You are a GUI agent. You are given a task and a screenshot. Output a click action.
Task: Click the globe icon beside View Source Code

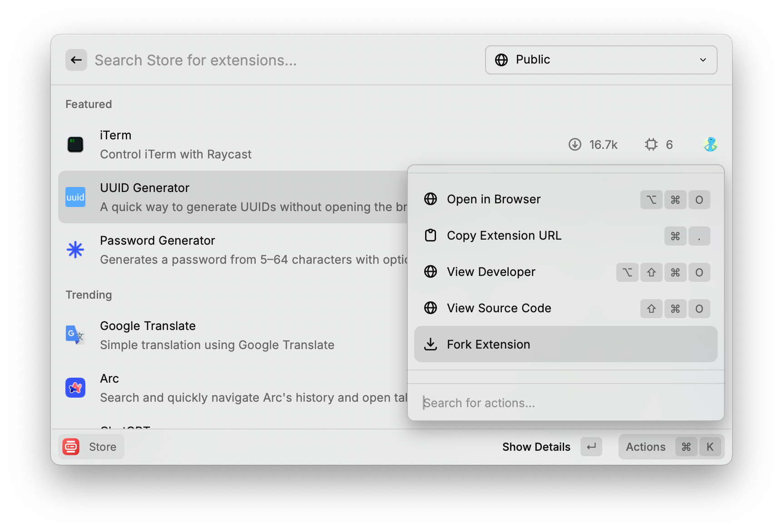coord(431,308)
